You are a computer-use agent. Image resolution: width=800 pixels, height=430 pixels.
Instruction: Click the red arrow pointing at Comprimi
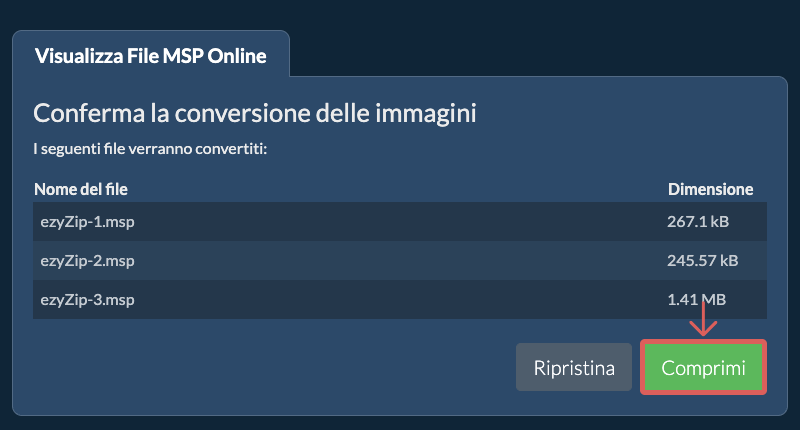703,319
